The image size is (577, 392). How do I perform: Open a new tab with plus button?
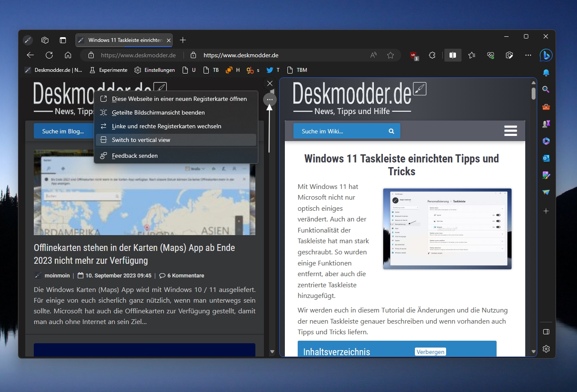click(x=183, y=40)
